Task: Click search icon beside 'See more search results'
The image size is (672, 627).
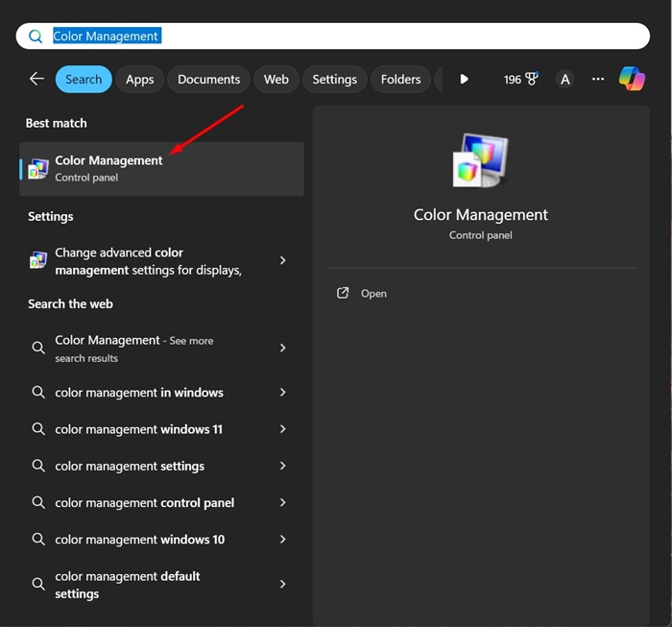Action: click(x=38, y=348)
